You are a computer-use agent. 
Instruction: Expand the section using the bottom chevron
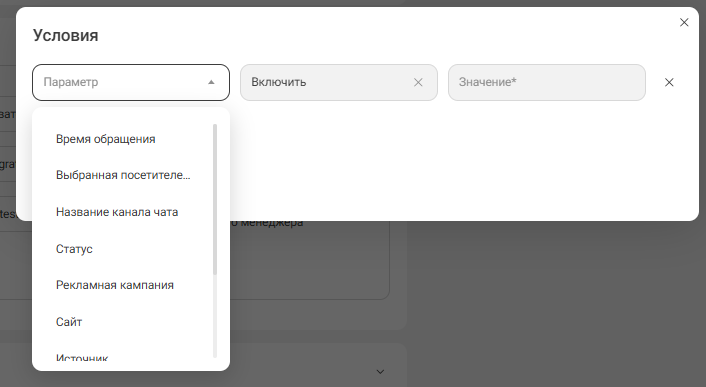[380, 372]
